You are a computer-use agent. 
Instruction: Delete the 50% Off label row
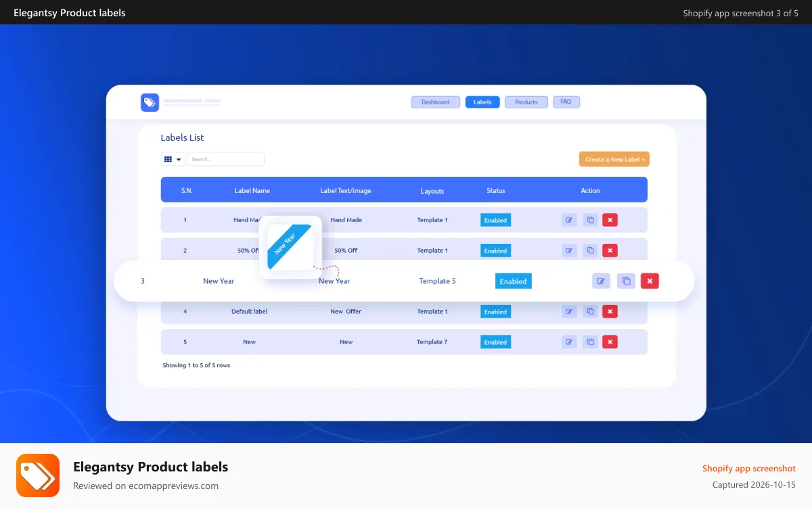[610, 251]
